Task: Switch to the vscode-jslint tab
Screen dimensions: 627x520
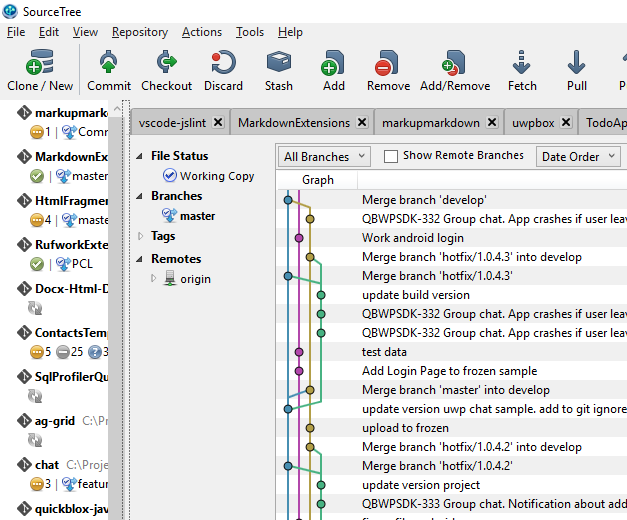Action: pyautogui.click(x=172, y=123)
